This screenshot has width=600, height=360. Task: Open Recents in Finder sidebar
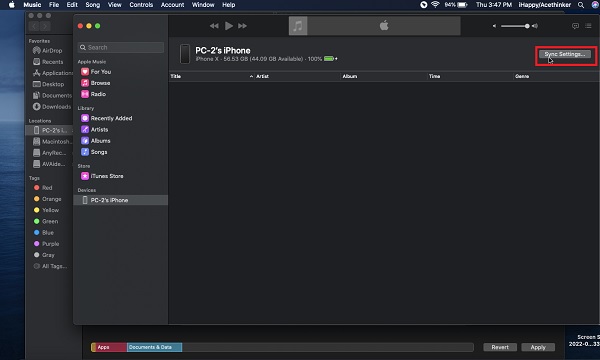pos(48,62)
